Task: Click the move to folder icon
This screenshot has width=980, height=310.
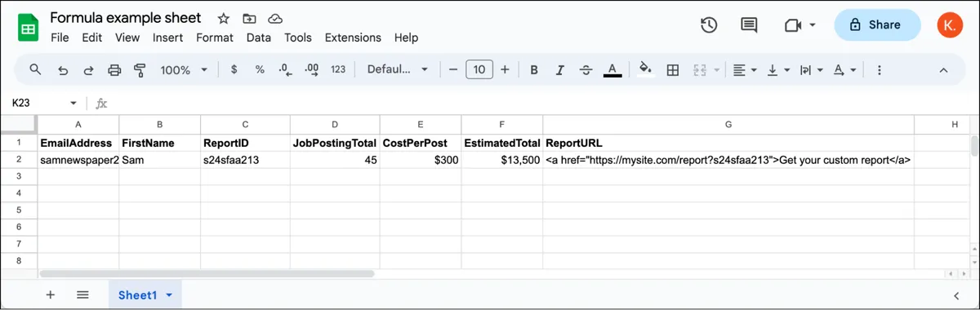Action: [249, 18]
